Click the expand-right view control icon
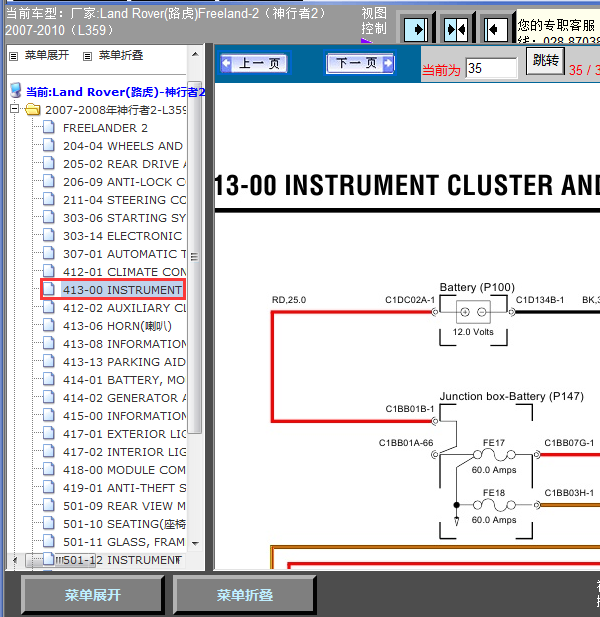 [x=416, y=29]
